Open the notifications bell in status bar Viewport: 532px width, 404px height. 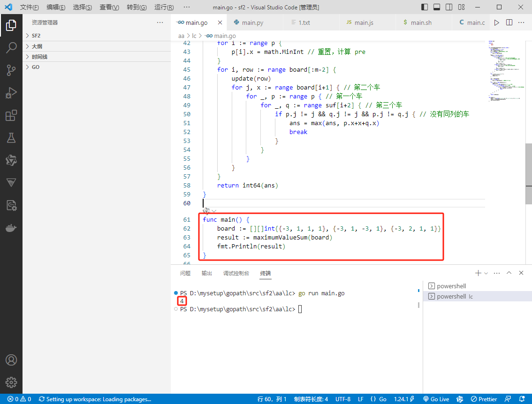522,399
